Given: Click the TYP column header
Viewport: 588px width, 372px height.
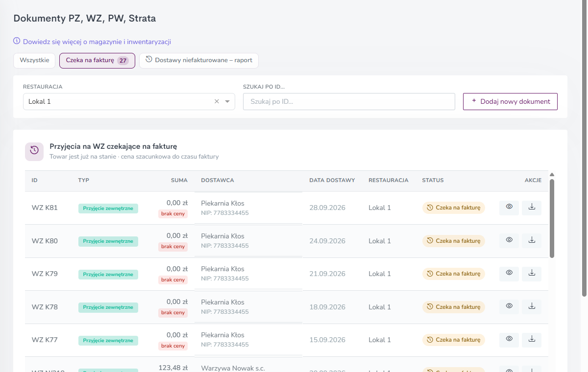Looking at the screenshot, I should click(84, 180).
